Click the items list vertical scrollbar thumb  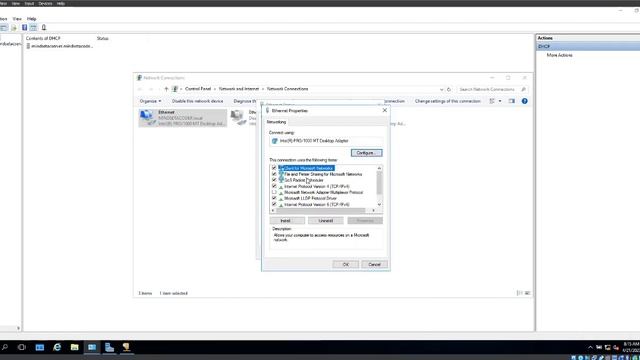pyautogui.click(x=379, y=182)
